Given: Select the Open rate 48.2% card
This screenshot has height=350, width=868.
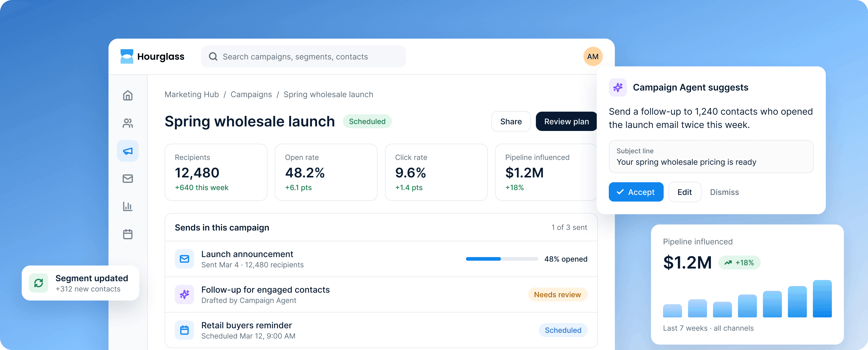Looking at the screenshot, I should point(326,172).
